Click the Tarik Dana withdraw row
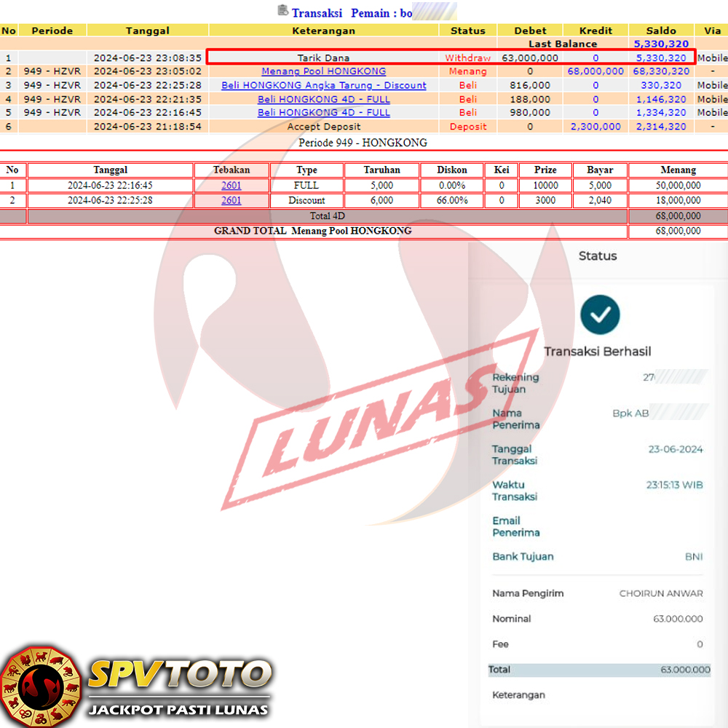This screenshot has height=728, width=728. [x=323, y=58]
